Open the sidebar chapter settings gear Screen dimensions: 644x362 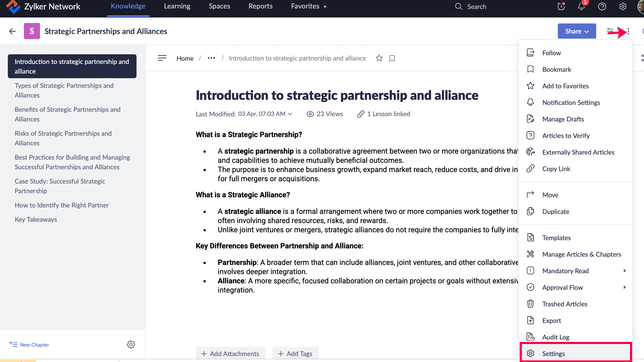click(x=131, y=345)
